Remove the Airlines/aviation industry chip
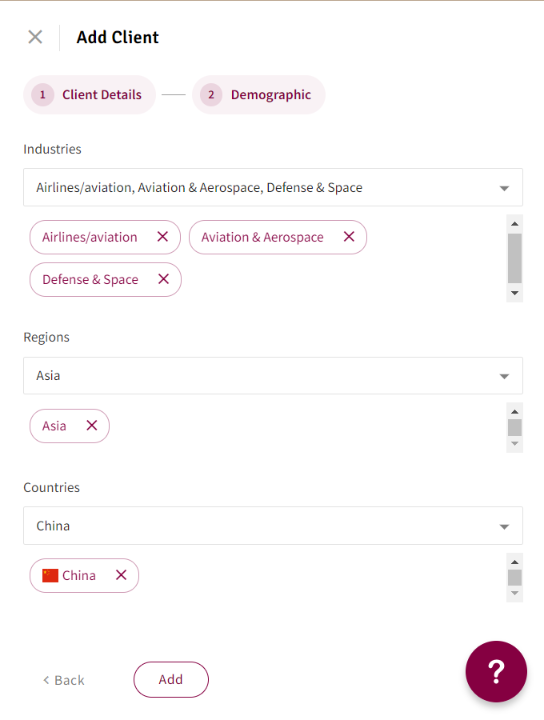 pyautogui.click(x=163, y=236)
